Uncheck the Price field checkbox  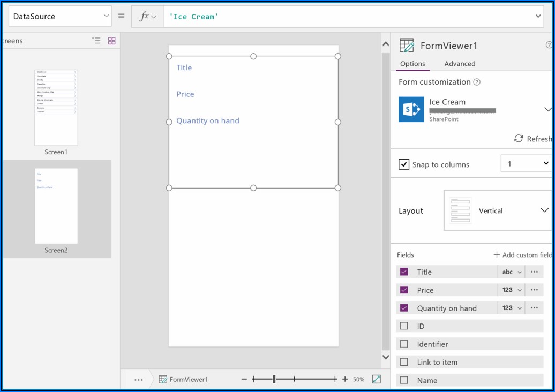point(404,290)
